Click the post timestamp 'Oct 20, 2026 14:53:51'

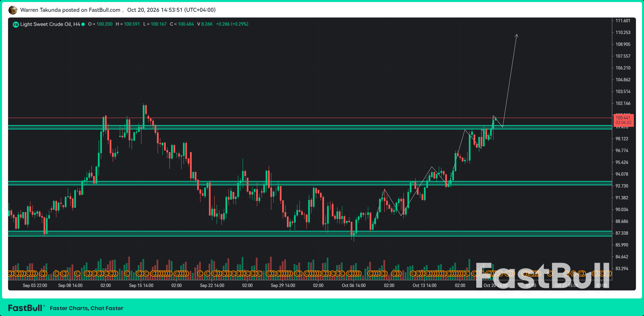pyautogui.click(x=155, y=10)
